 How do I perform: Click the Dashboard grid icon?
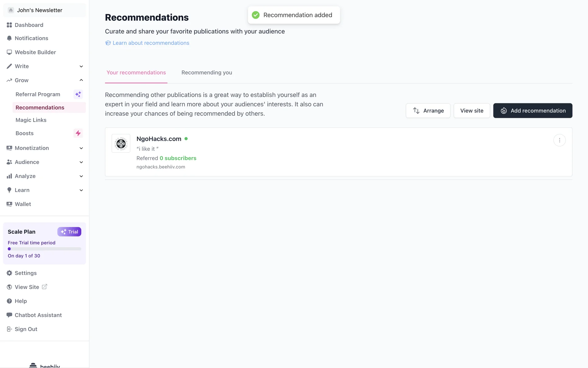9,25
